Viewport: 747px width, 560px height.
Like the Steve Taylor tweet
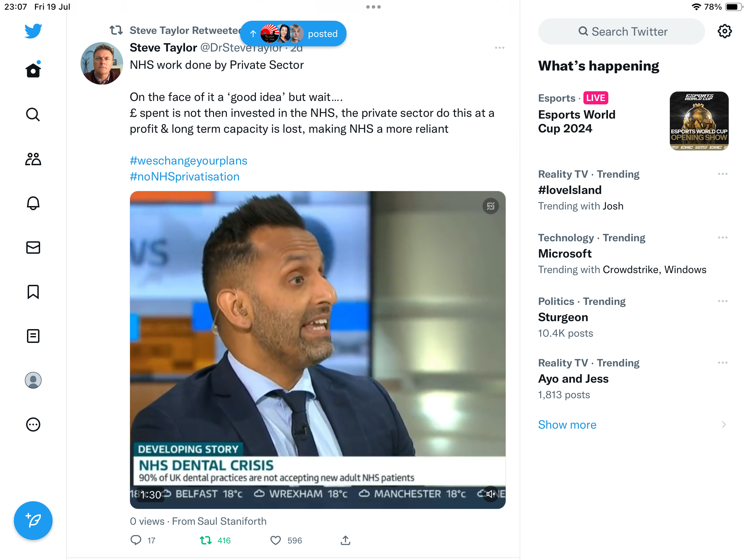276,540
